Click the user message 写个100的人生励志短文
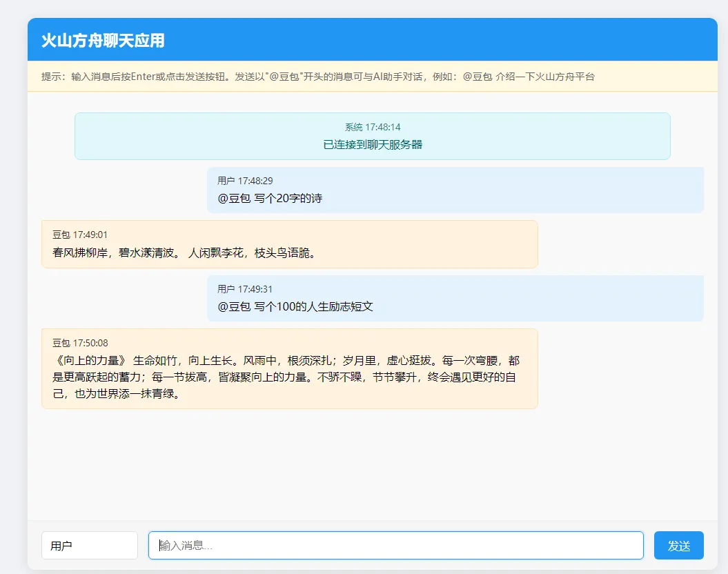Screen dimensions: 728x574 pyautogui.click(x=295, y=307)
